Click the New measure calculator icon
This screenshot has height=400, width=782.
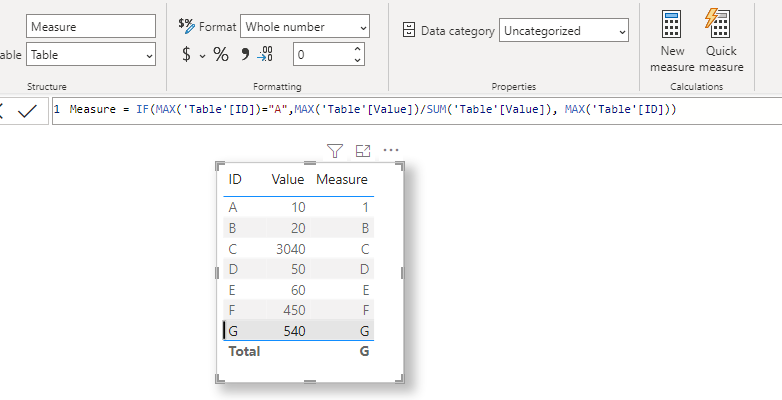point(671,23)
